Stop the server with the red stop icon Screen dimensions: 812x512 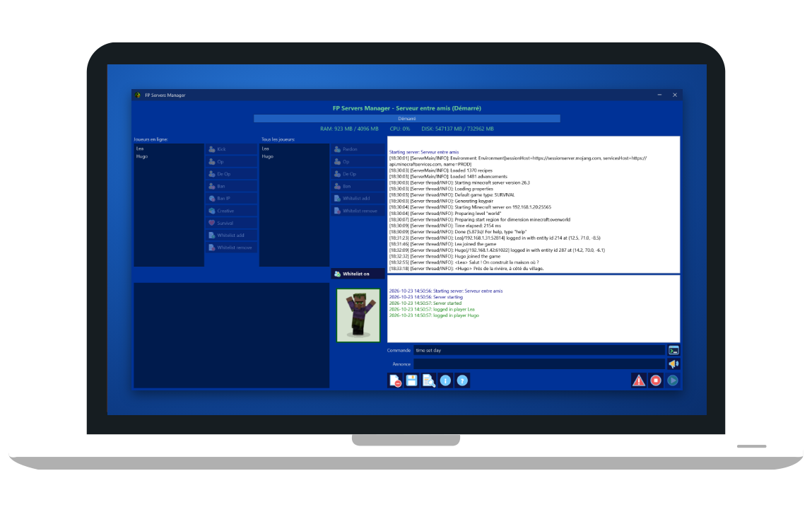[656, 381]
